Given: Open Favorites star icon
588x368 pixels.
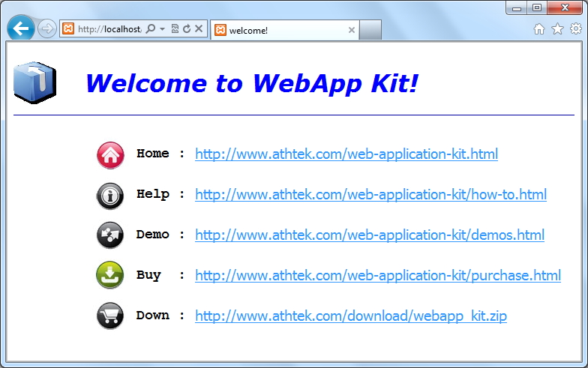Looking at the screenshot, I should coord(557,29).
